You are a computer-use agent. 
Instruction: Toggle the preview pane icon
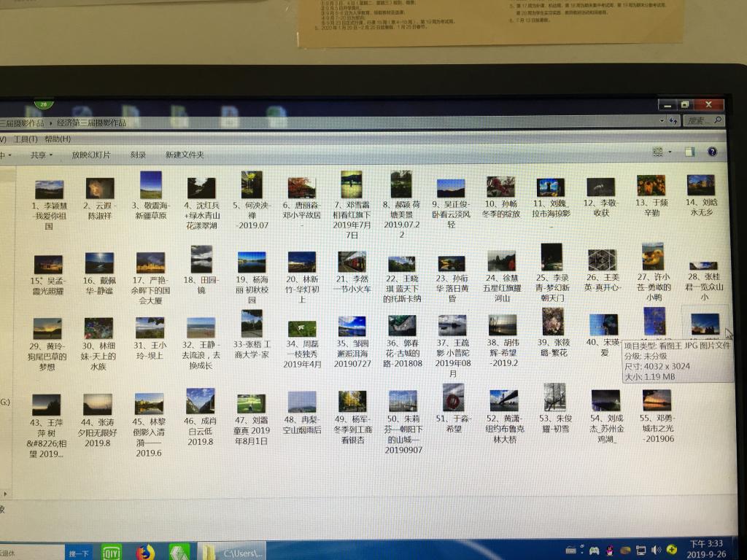pos(689,152)
